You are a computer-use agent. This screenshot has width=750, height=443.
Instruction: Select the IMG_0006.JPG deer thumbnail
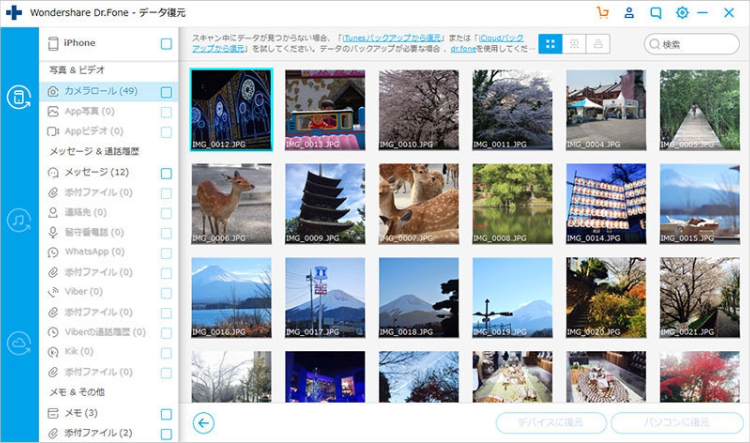click(x=231, y=204)
